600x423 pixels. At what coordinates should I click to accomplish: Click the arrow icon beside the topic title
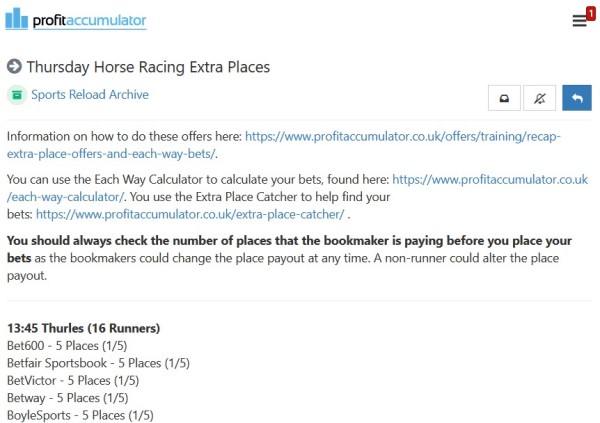14,67
